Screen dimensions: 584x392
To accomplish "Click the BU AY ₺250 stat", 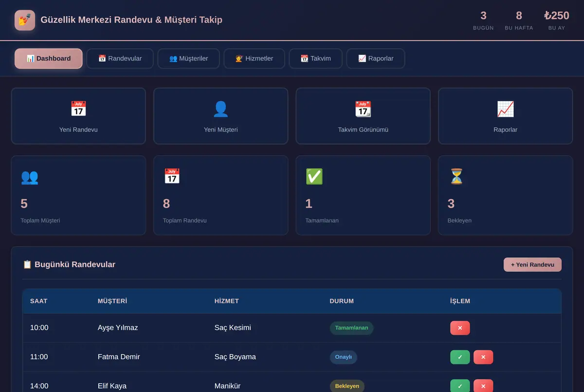I will coord(557,20).
